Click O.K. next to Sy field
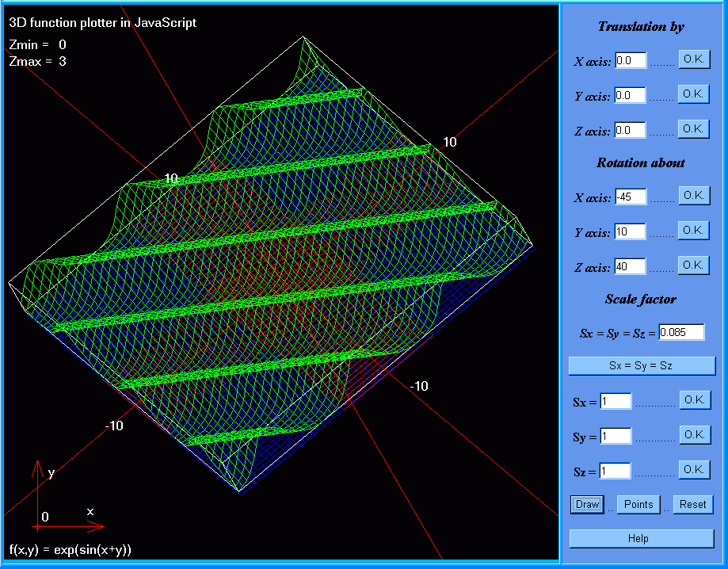 pos(695,435)
